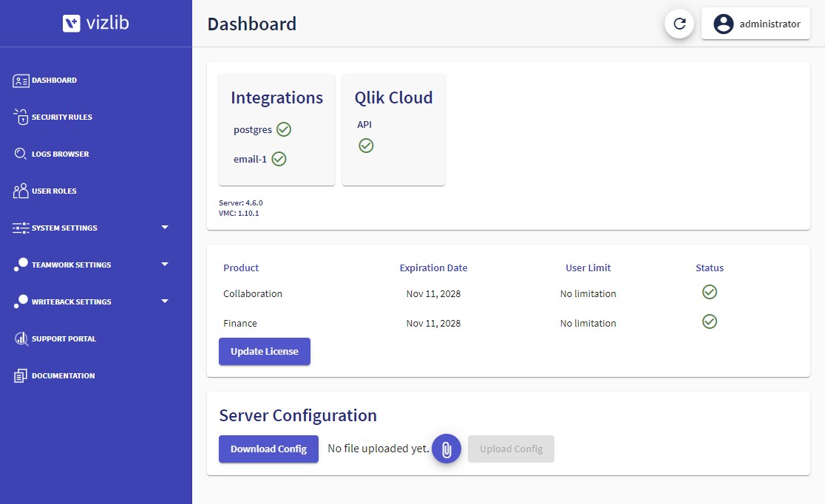Click Finance's No limitation cell

(588, 323)
